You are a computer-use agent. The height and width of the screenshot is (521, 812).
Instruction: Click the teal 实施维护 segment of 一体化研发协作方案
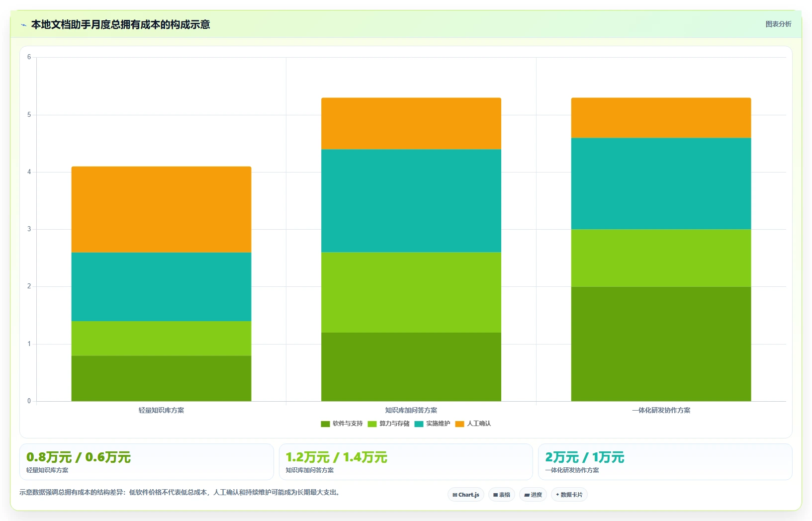[661, 183]
